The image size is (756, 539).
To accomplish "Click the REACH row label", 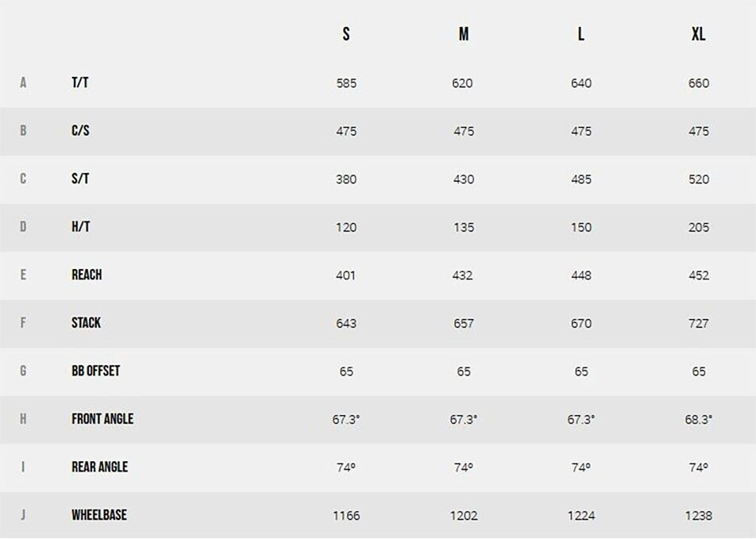I will click(x=87, y=275).
